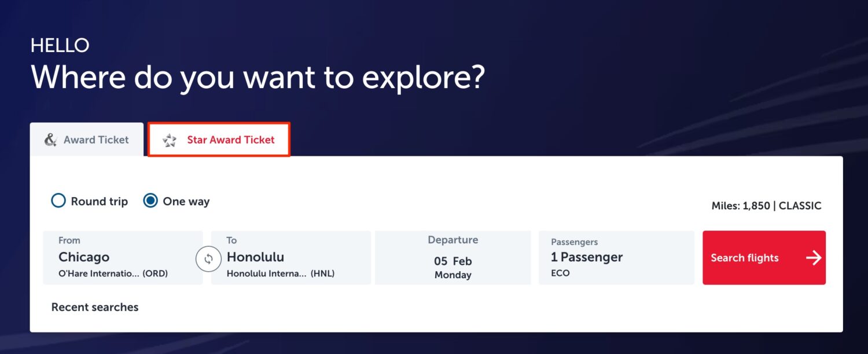
Task: Click the Miles: 1,850 | CLASSIC status
Action: tap(766, 206)
